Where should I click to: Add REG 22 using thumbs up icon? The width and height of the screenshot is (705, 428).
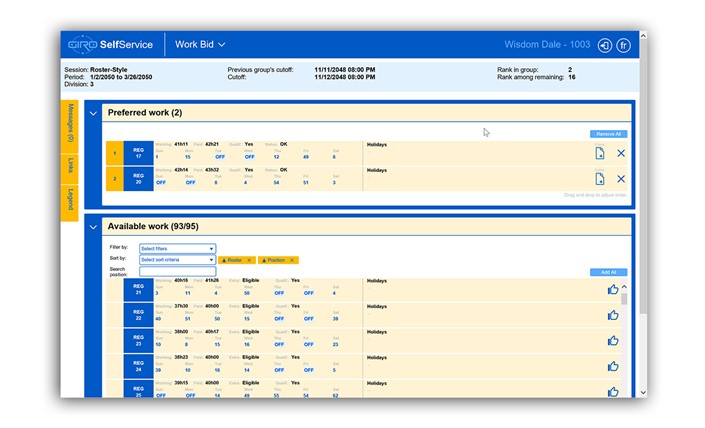(612, 315)
